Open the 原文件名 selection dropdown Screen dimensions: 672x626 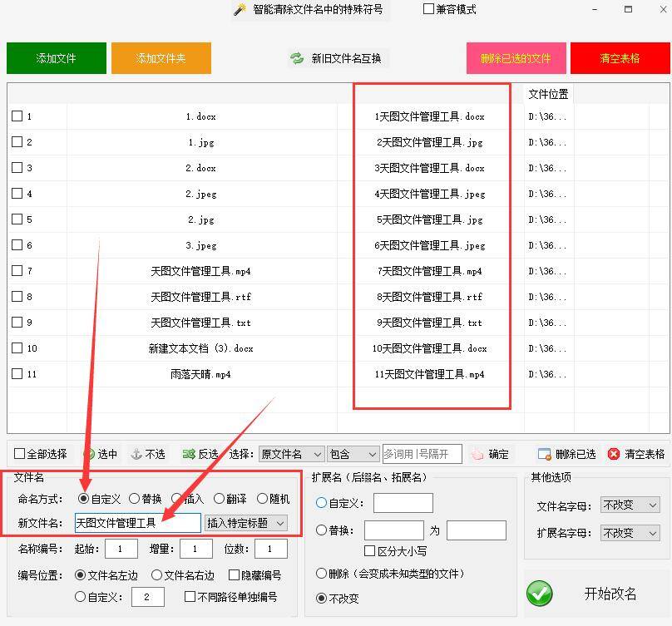pos(291,454)
